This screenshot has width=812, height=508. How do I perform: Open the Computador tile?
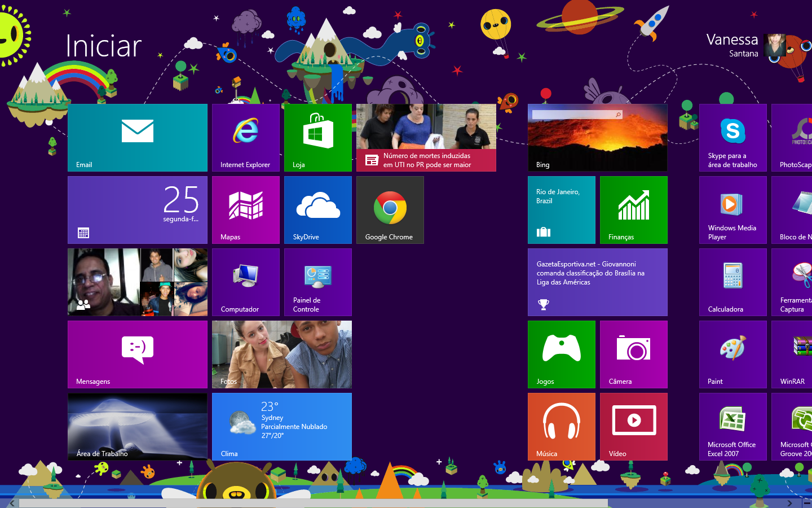(246, 282)
